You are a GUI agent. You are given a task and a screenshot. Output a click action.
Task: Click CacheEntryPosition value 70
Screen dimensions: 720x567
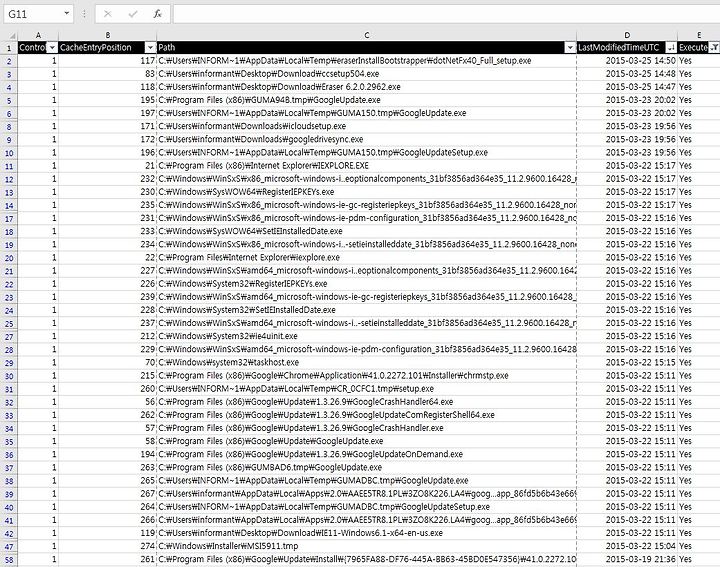point(150,362)
